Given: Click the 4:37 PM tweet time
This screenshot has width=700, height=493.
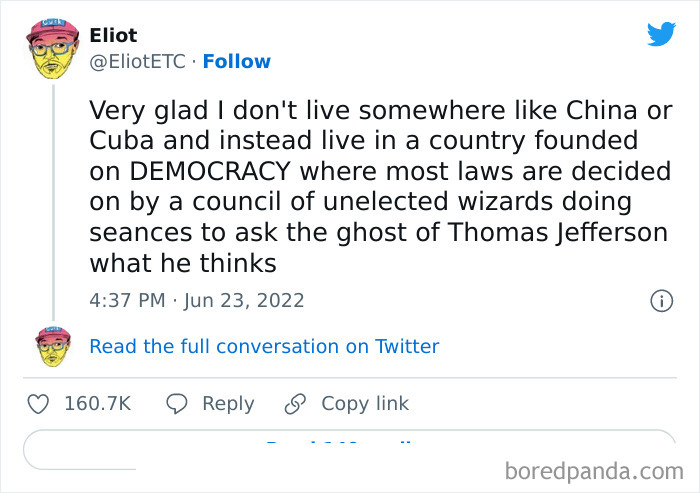Looking at the screenshot, I should (128, 300).
